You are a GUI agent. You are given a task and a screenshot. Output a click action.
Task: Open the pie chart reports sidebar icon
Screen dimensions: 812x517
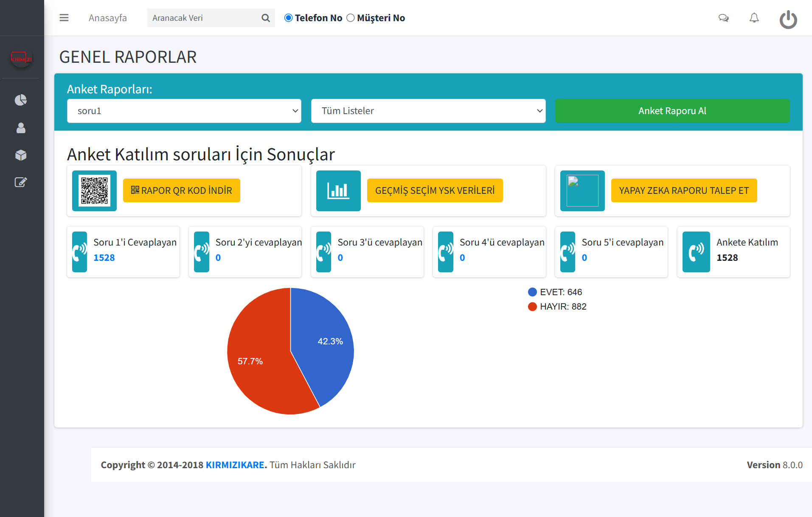pyautogui.click(x=21, y=100)
